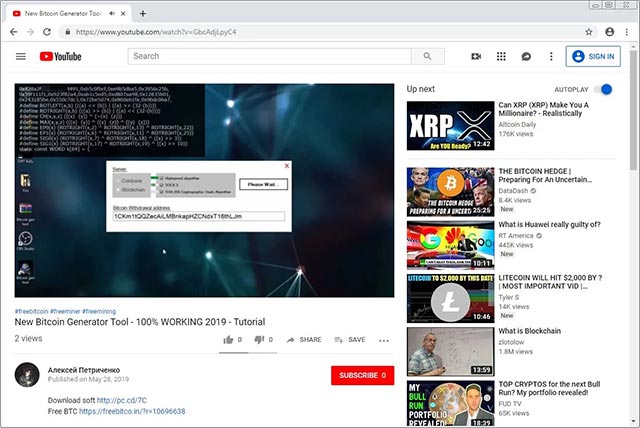Click the browser address bar URL
Screen dimensions: 640x428
tap(156, 32)
